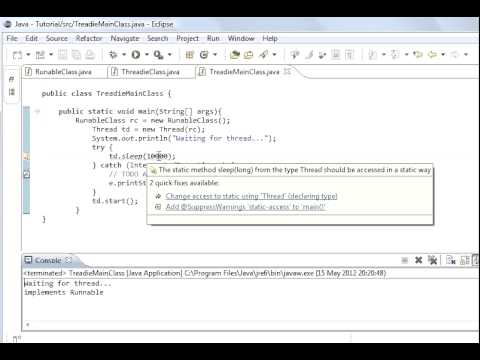The image size is (480, 360).
Task: Switch to ThreadieClass.java editor tab
Action: click(x=150, y=72)
